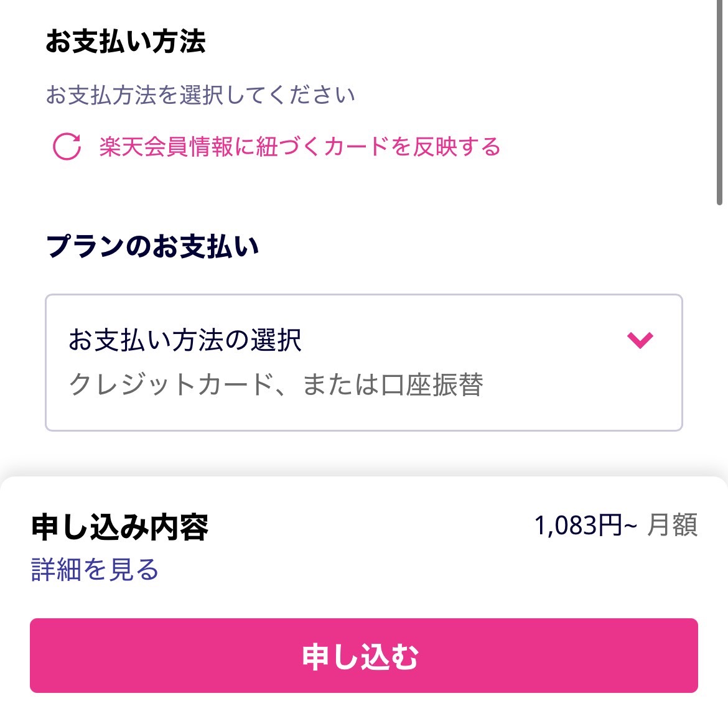728x724 pixels.
Task: Click the vertical scrollbar thumb
Action: coord(719,103)
